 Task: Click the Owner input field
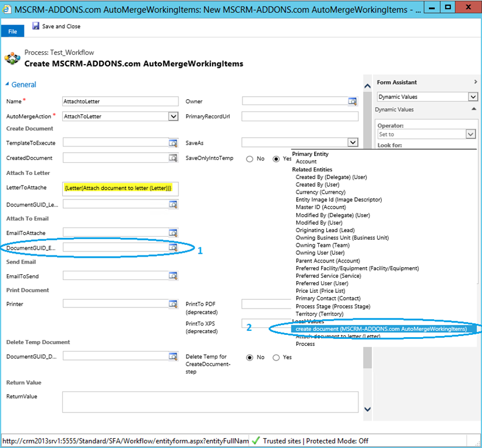pyautogui.click(x=295, y=101)
